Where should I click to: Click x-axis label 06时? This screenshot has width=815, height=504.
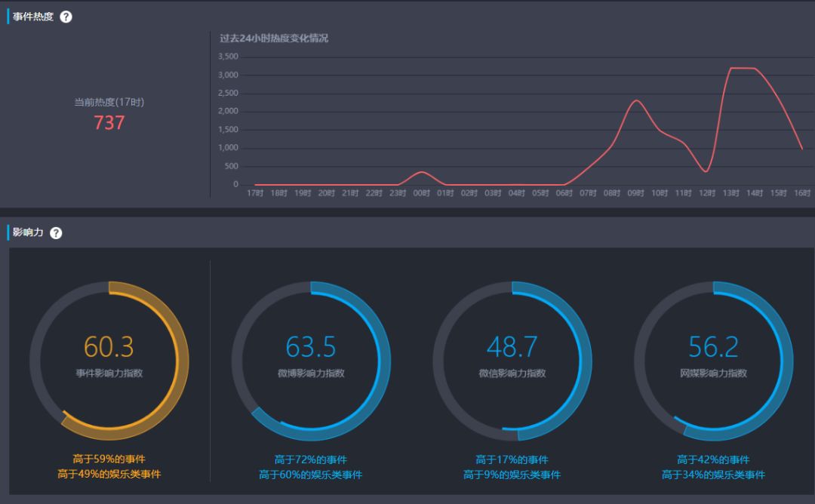(x=564, y=193)
